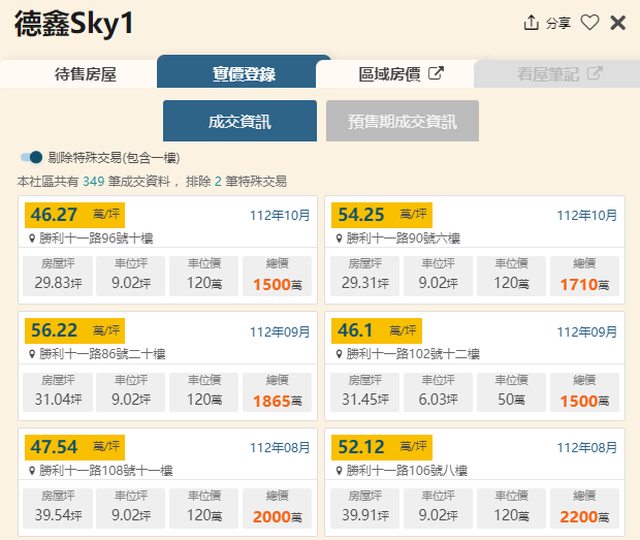Viewport: 640px width, 540px height.
Task: Toggle 剔除特殊交易 switch
Action: tap(32, 157)
